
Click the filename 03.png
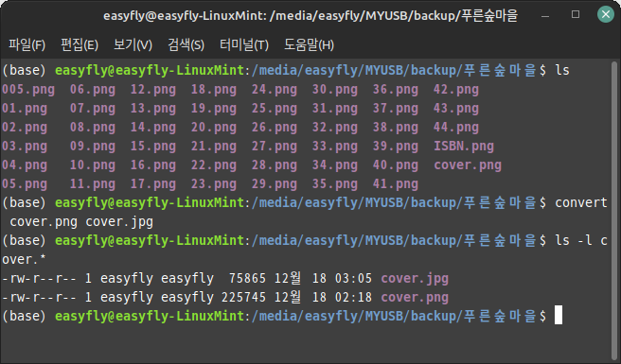[x=25, y=147]
